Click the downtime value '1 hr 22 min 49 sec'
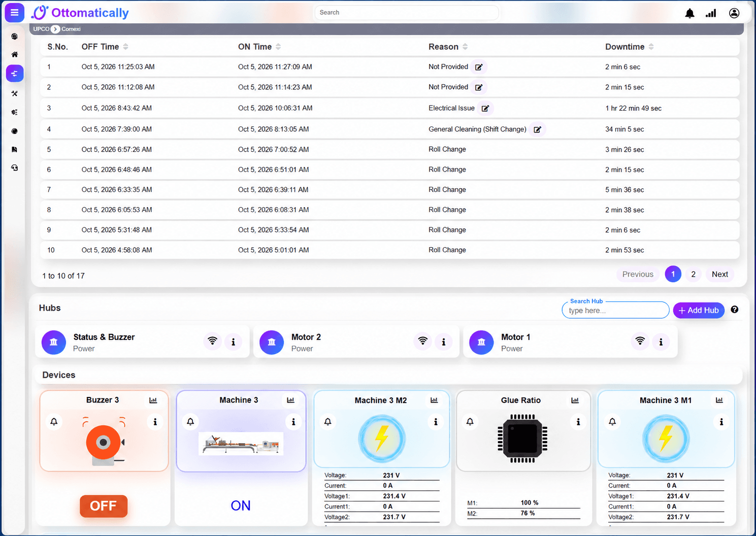The height and width of the screenshot is (536, 756). (x=633, y=109)
